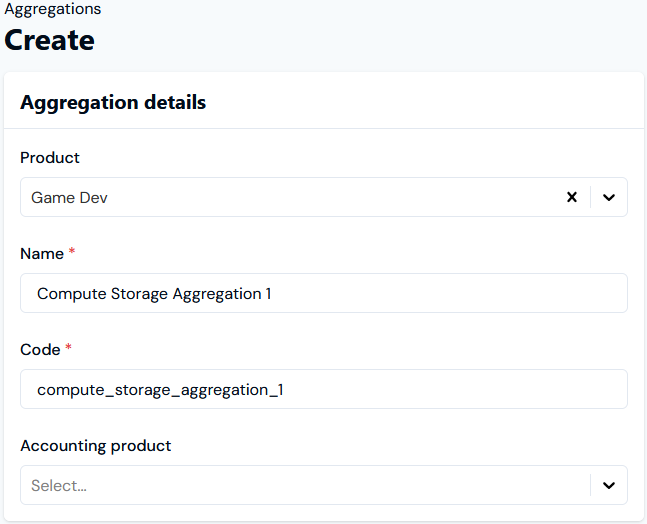Click the Accounting product label
Screen dimensions: 647x524
click(96, 446)
